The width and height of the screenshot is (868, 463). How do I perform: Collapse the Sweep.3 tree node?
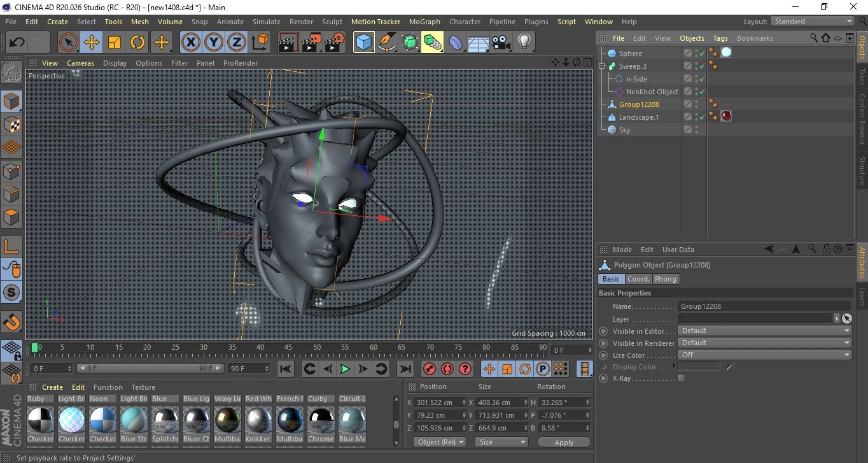tap(602, 66)
